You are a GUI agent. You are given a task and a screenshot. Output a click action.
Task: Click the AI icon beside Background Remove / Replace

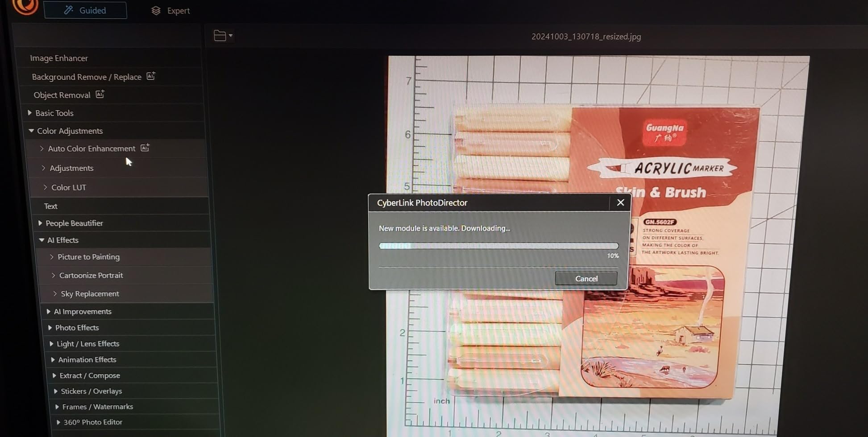tap(150, 76)
